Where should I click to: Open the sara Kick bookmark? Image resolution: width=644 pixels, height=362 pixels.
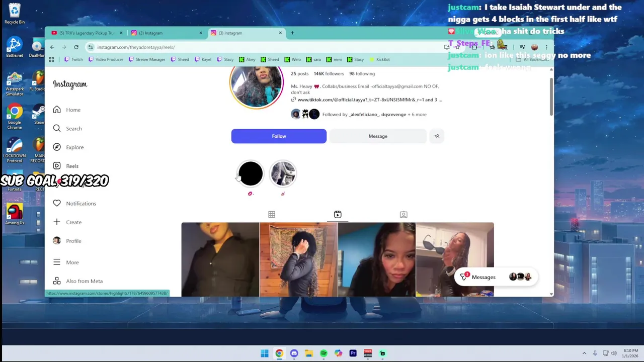coord(313,59)
